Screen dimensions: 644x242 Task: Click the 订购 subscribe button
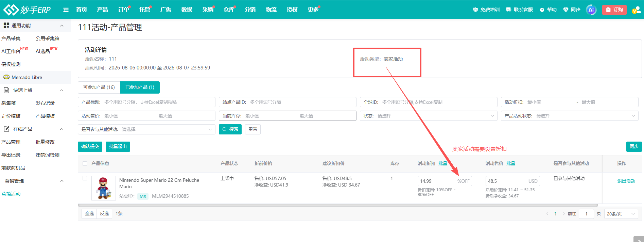tap(614, 10)
